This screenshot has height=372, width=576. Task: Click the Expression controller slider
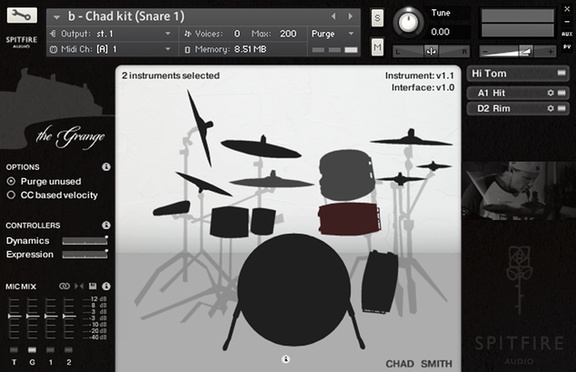(85, 254)
